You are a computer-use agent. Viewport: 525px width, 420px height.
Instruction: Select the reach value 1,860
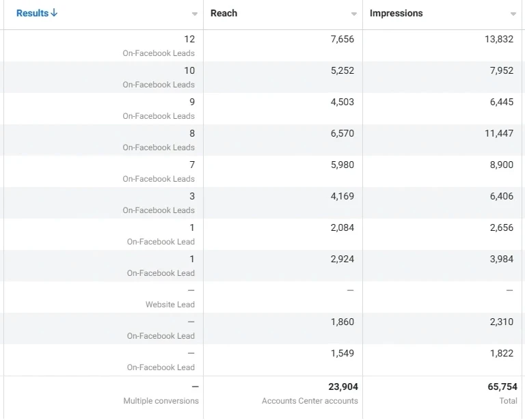342,322
